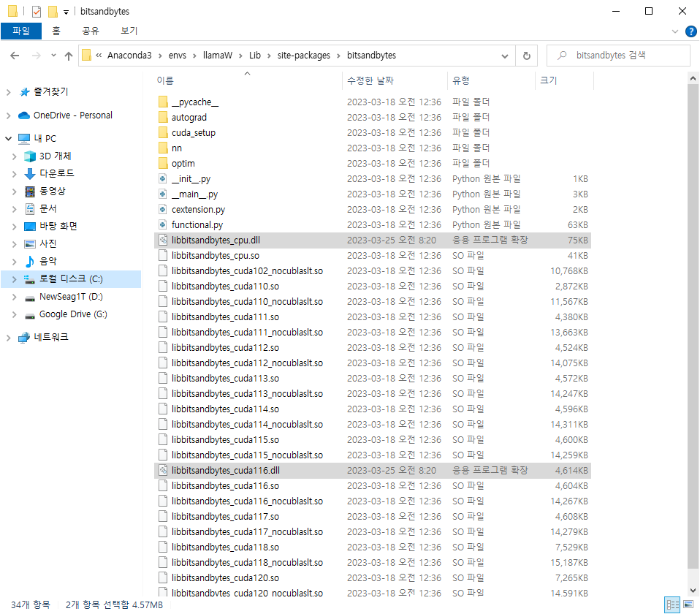This screenshot has width=700, height=614.
Task: Select libbitsandbytes_cuda117.so in the list
Action: point(373,517)
